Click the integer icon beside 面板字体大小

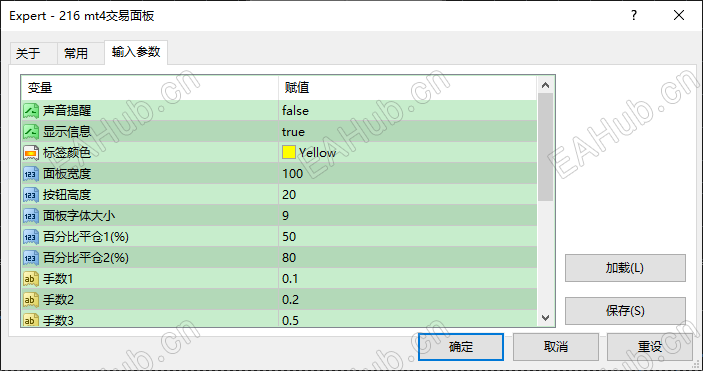point(31,216)
